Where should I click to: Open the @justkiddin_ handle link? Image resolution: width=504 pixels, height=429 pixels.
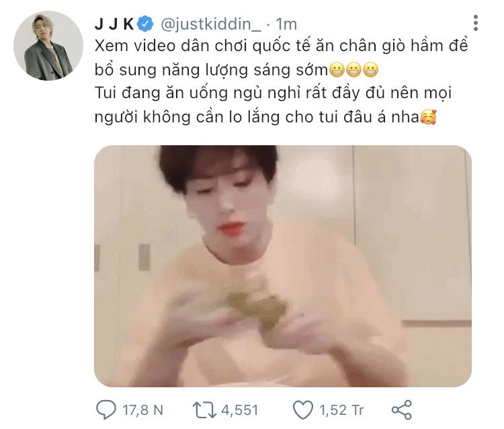click(x=211, y=24)
